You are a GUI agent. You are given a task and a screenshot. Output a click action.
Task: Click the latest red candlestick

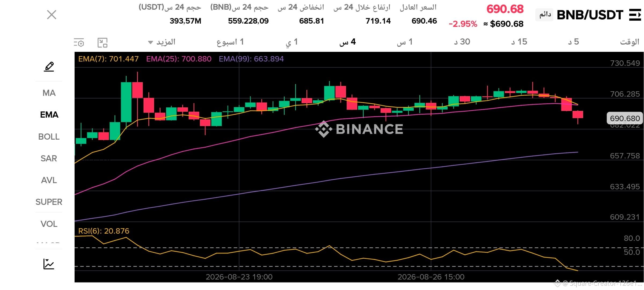click(x=578, y=115)
